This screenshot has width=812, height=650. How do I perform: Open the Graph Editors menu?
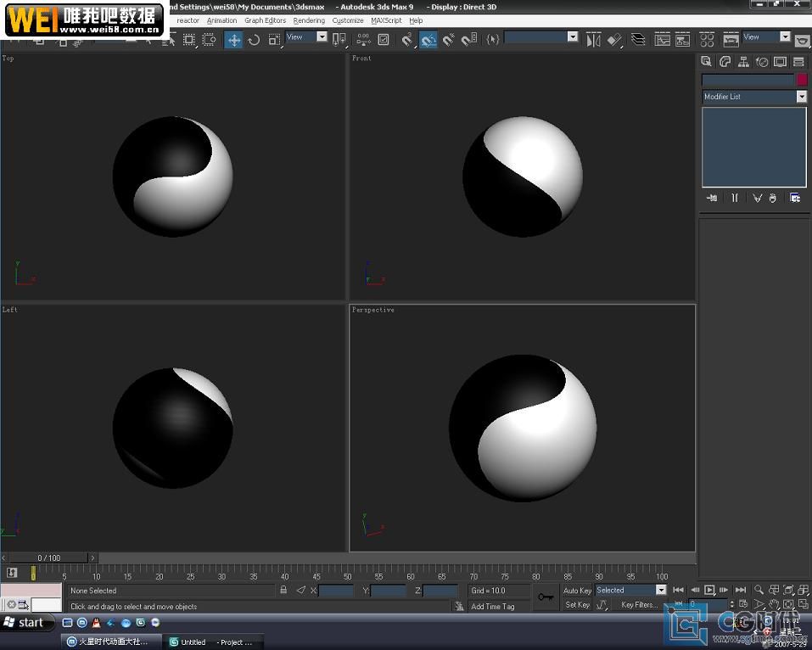[x=265, y=20]
